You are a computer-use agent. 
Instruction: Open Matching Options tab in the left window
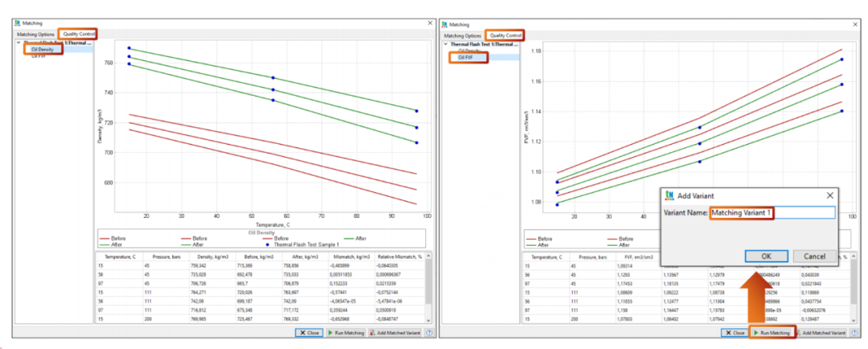(x=36, y=35)
